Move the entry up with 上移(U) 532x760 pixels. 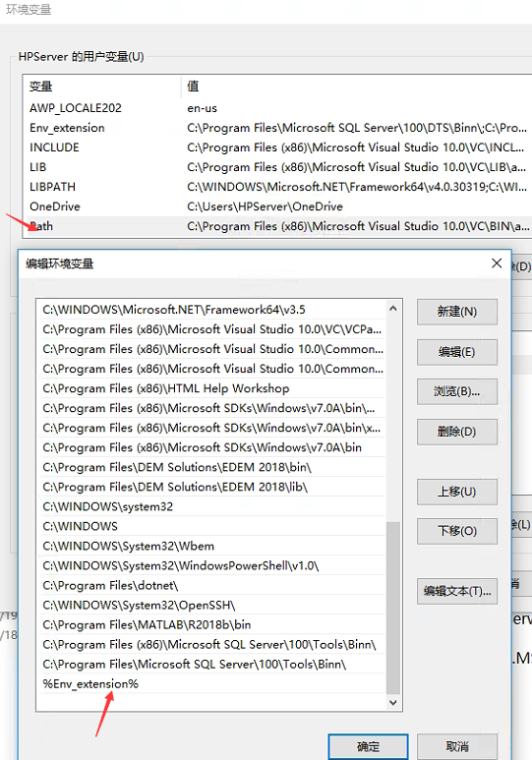pyautogui.click(x=457, y=492)
